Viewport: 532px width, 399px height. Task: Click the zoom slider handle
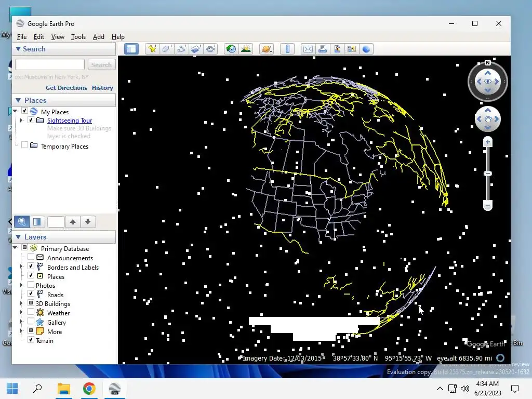487,174
